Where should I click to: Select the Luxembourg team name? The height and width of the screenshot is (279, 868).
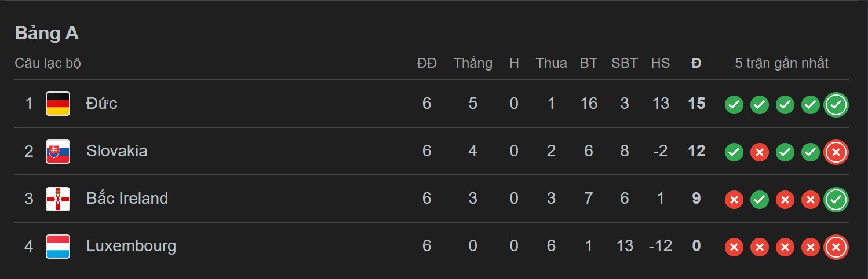point(131,246)
